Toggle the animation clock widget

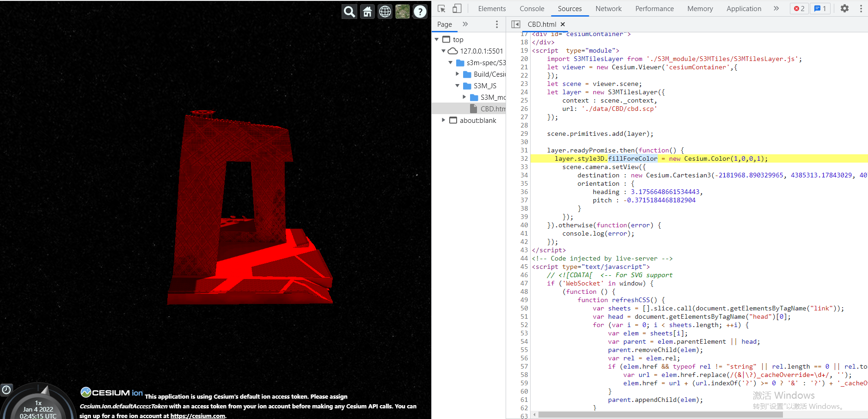[x=6, y=390]
